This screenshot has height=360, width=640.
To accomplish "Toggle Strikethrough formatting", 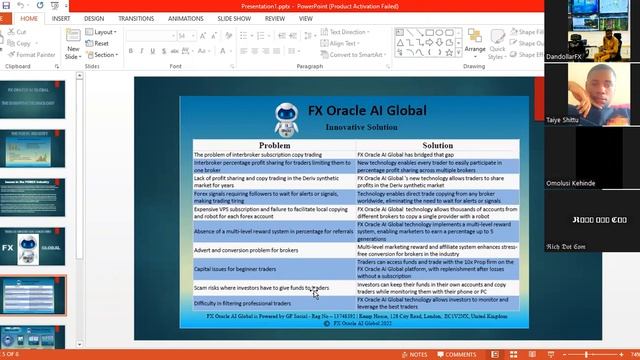I will click(175, 51).
